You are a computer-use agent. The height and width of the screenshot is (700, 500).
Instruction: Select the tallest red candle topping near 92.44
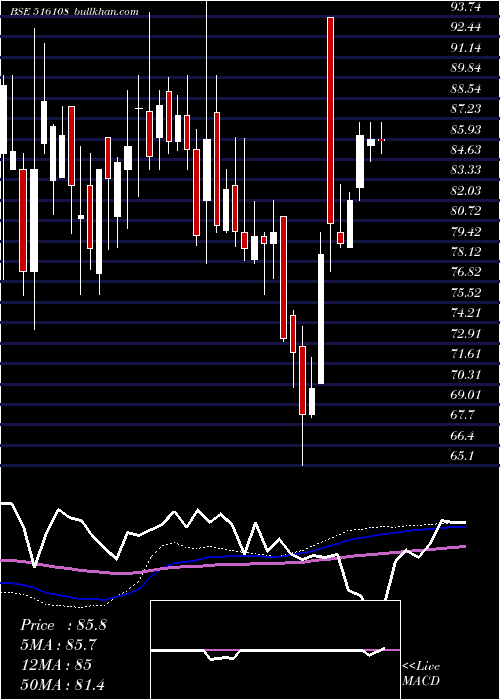[x=330, y=120]
